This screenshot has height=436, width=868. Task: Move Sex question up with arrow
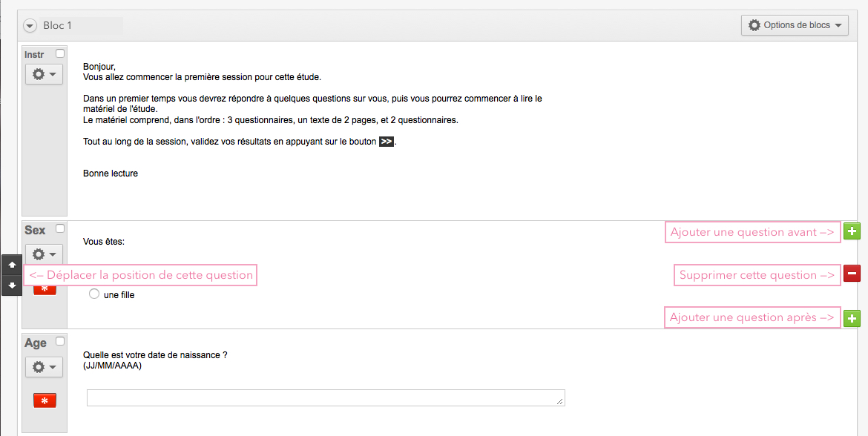(12, 265)
